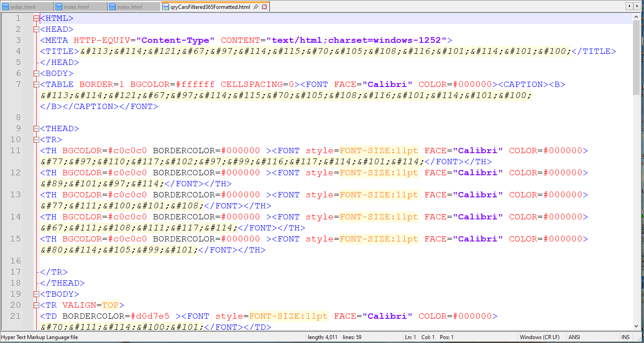Screen dimensions: 644x343
Task: Collapse the <HEAD> fold marker
Action: tap(36, 30)
